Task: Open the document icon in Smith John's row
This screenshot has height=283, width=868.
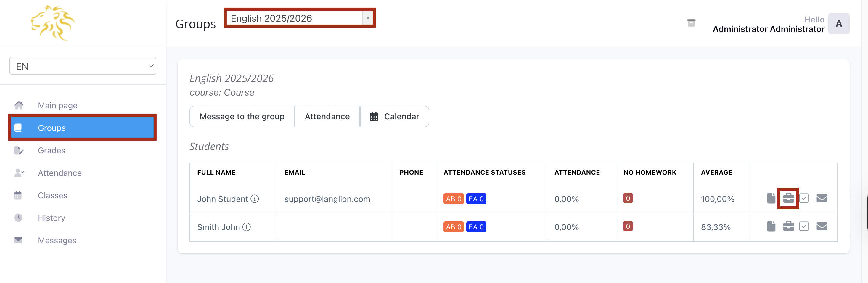Action: click(x=771, y=226)
